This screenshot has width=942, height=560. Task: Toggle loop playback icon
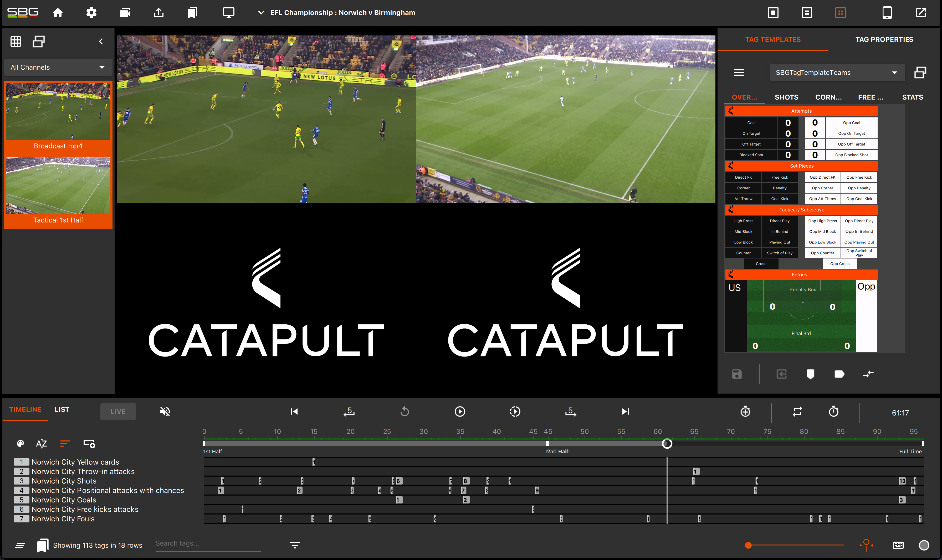point(797,411)
